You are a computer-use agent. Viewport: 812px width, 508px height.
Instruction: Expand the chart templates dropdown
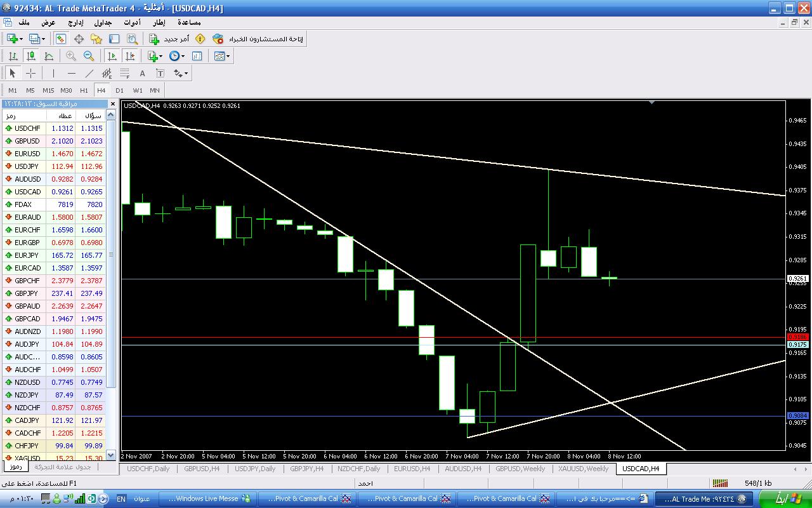[x=228, y=56]
